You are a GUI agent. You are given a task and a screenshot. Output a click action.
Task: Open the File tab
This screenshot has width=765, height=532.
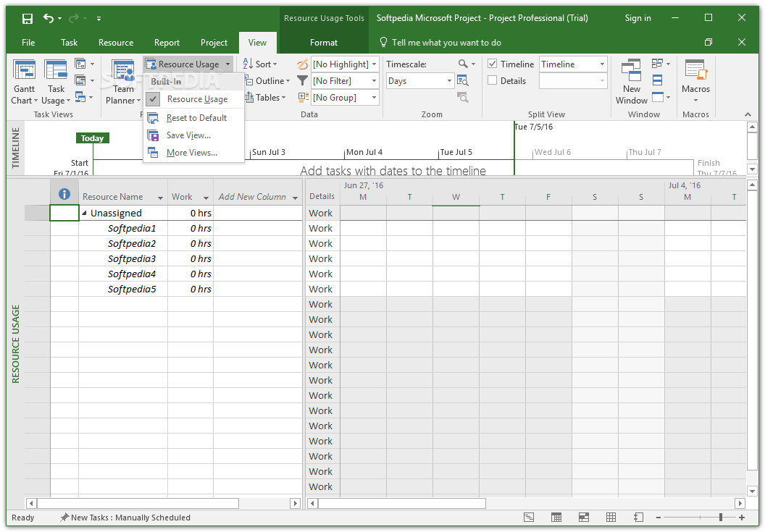28,43
